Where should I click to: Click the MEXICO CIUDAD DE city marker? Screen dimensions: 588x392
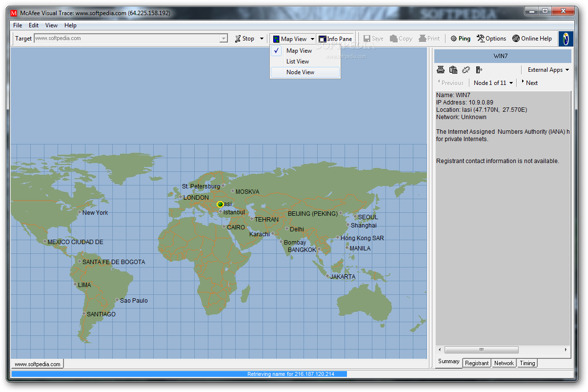pyautogui.click(x=45, y=241)
